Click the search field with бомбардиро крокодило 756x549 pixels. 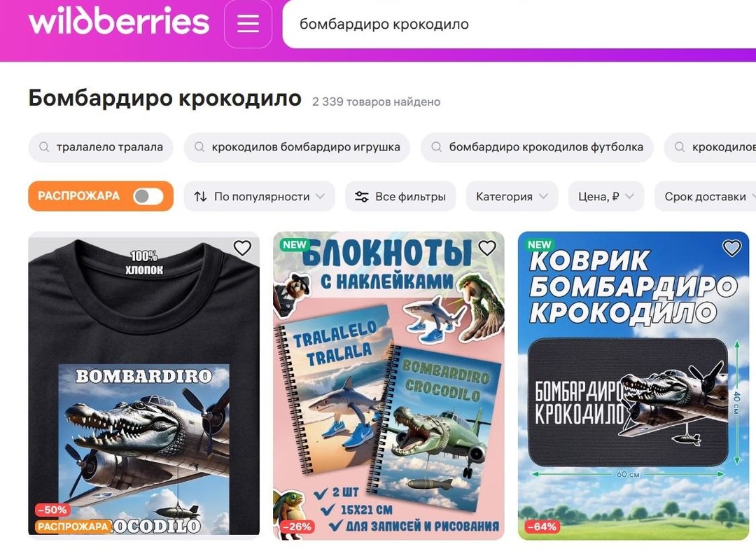coord(519,24)
